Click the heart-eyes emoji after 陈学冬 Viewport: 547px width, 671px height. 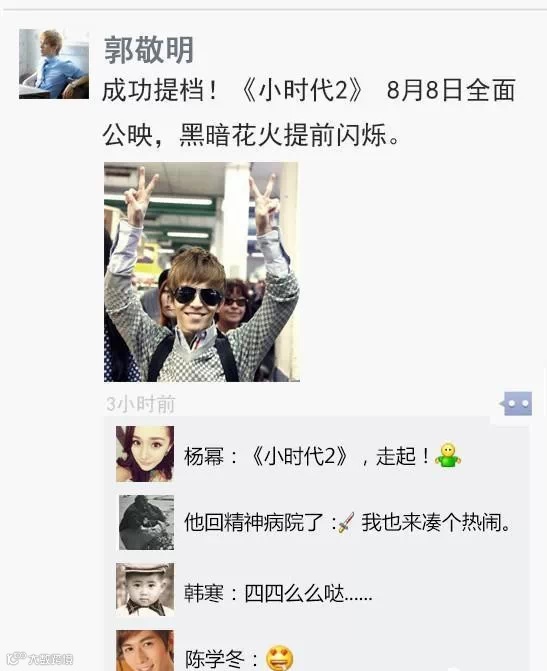tap(280, 658)
